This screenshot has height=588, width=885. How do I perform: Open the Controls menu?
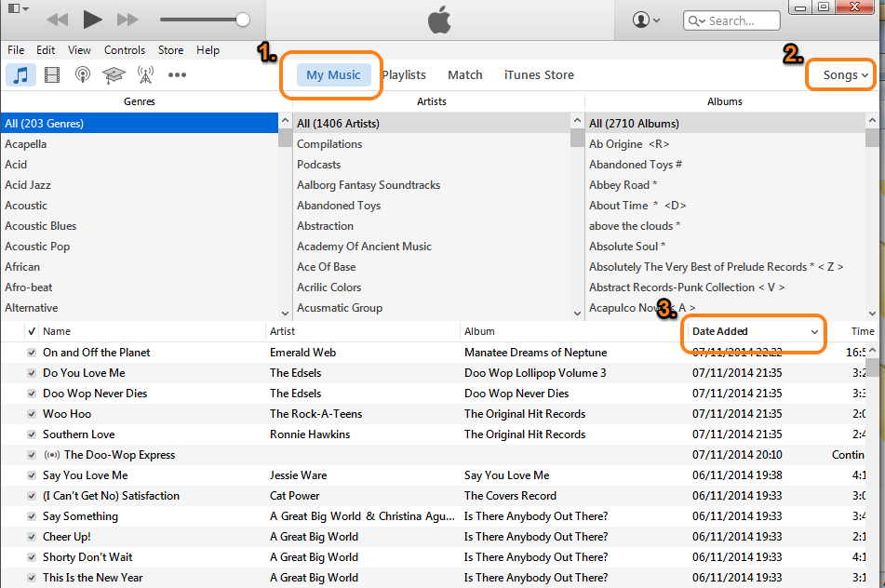pos(124,50)
